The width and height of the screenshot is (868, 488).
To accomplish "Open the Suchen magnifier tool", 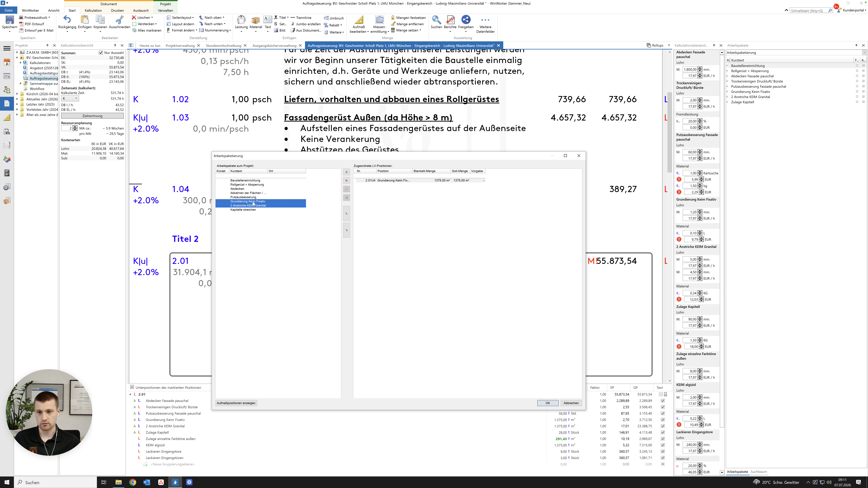I will 436,20.
